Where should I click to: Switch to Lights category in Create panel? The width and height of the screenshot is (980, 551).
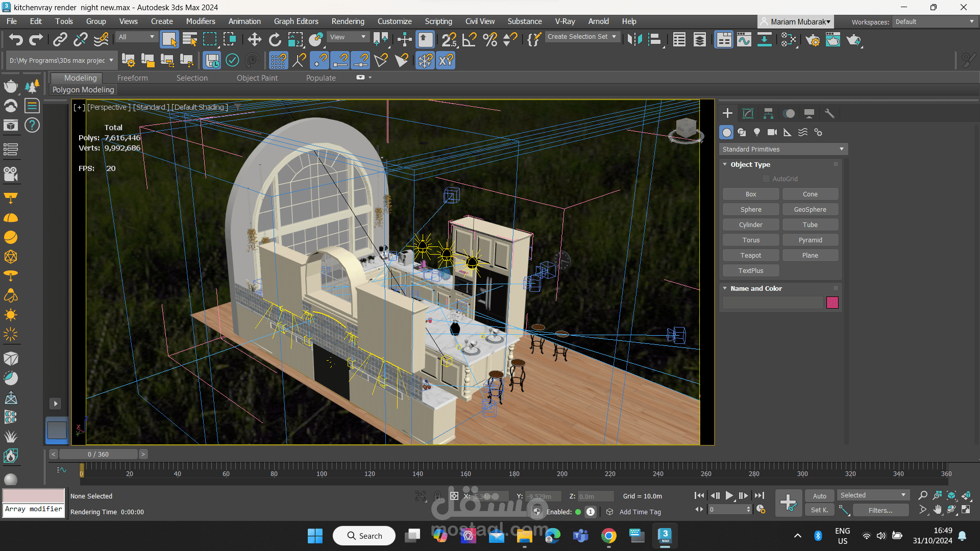click(757, 132)
